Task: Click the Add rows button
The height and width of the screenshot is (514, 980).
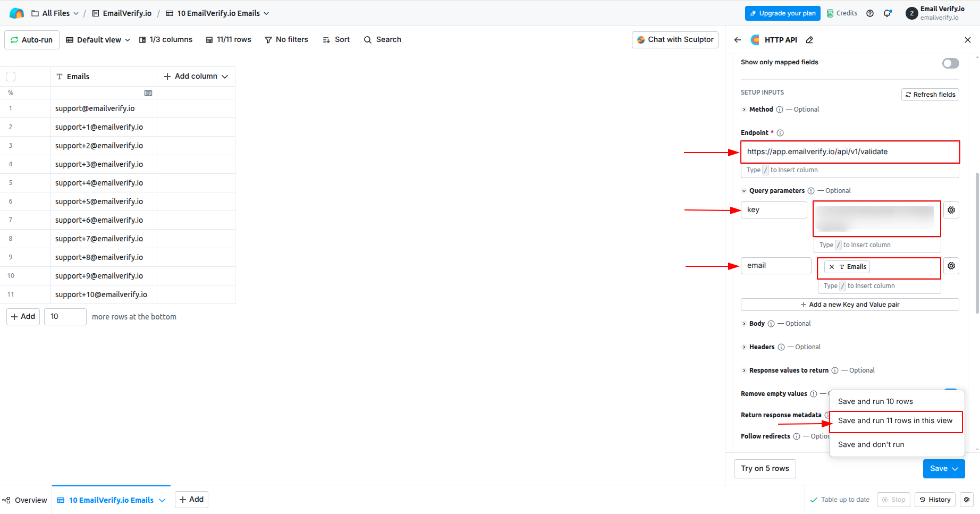Action: click(x=23, y=317)
